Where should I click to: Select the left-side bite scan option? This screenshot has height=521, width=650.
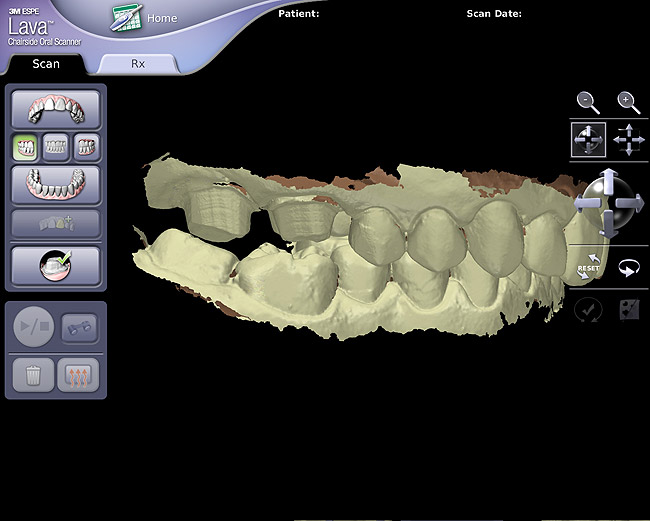click(x=25, y=147)
